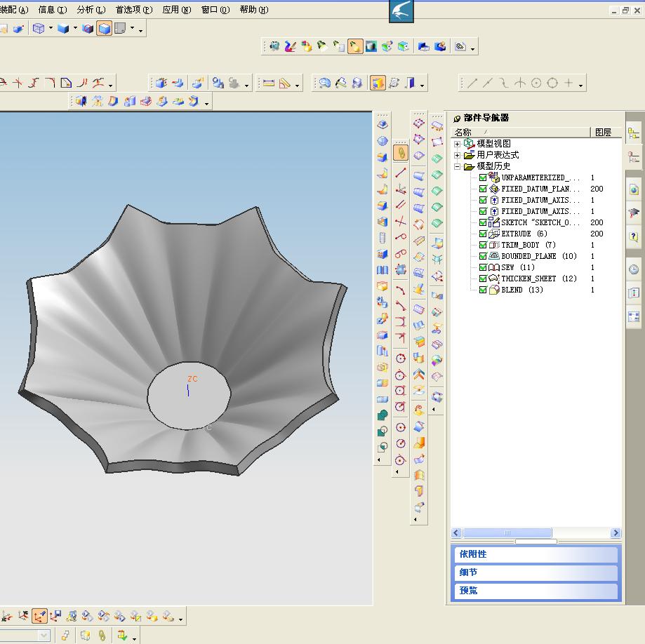Disable the THICKEN_SHEET (12) checkbox
The image size is (645, 644).
pos(483,279)
